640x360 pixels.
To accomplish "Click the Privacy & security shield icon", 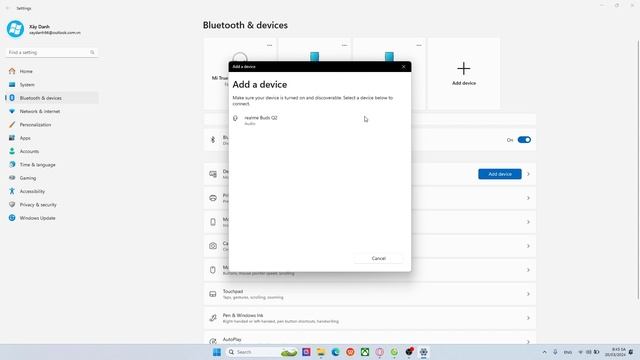I will 12,204.
